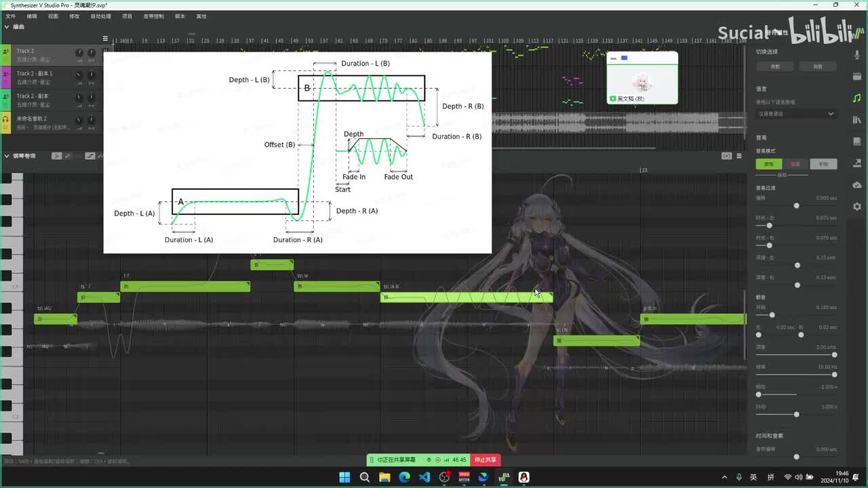Viewport: 868px width, 488px height.
Task: Select the green note 的 in piano roll
Action: pyautogui.click(x=185, y=287)
